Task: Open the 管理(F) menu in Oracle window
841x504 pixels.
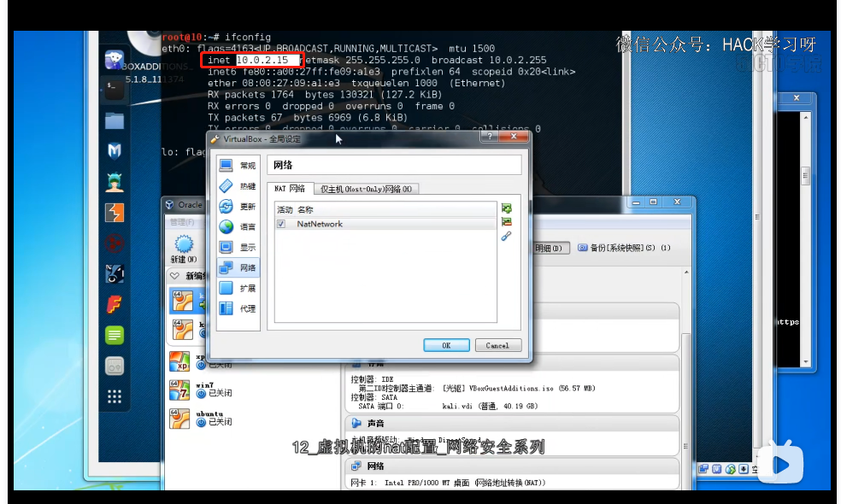Action: 182,221
